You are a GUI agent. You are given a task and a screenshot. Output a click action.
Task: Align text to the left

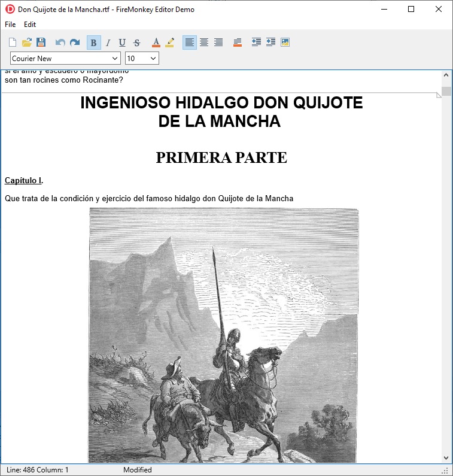(190, 42)
